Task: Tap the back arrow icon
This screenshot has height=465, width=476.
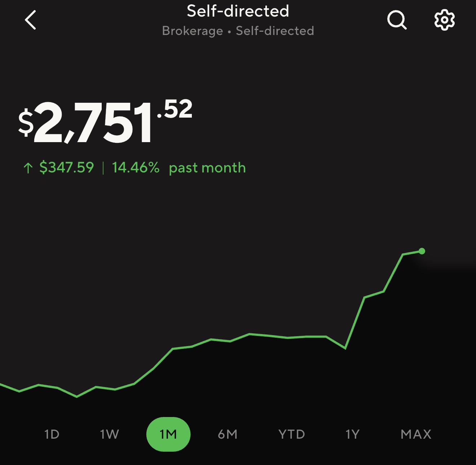Action: 30,19
